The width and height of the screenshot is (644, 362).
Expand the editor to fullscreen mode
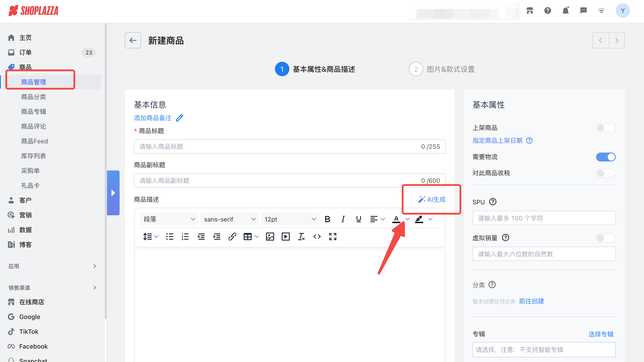click(333, 236)
